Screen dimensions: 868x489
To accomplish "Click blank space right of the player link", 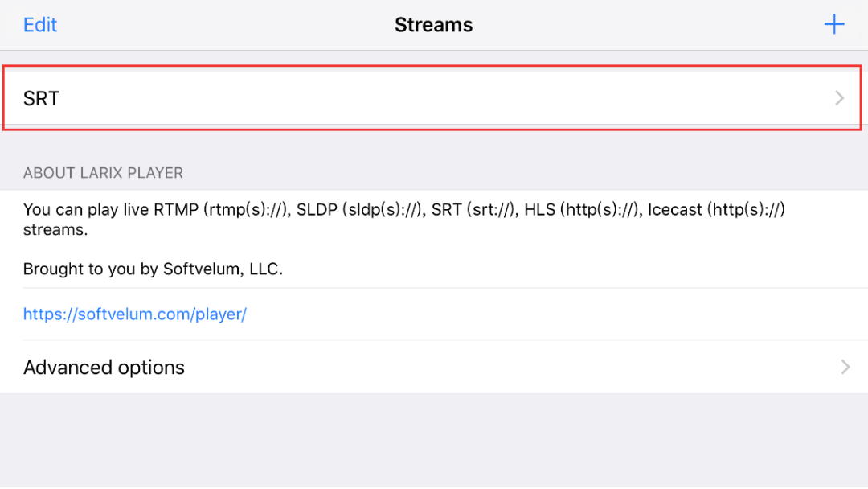I will (x=563, y=314).
